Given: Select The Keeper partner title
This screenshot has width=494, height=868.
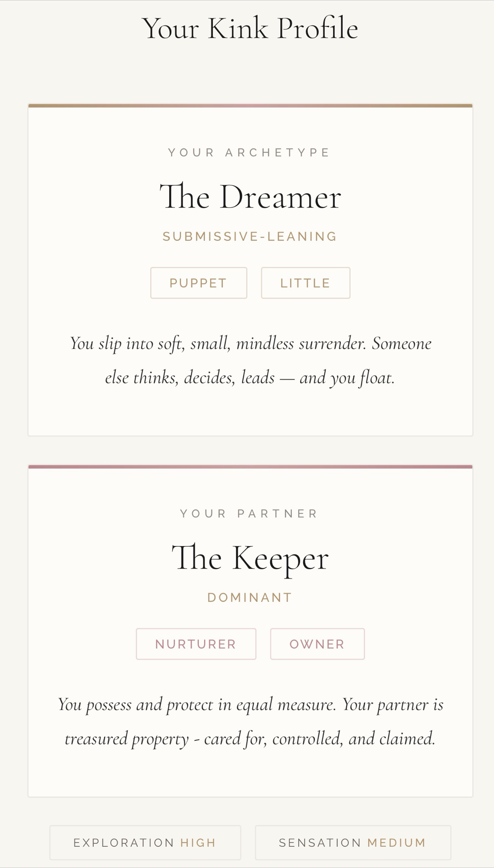Looking at the screenshot, I should pyautogui.click(x=250, y=558).
